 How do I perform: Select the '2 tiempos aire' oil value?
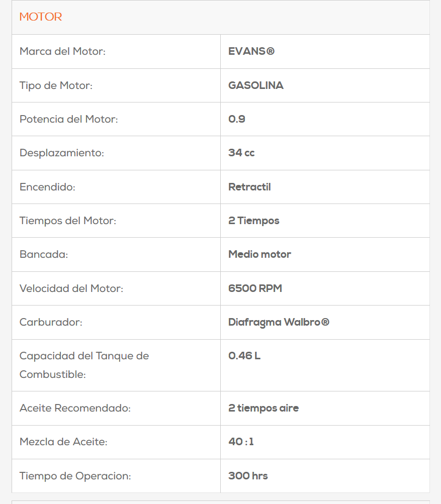(x=263, y=408)
